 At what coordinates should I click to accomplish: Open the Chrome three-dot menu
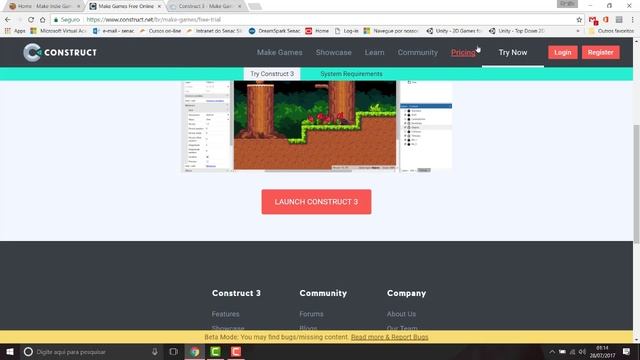pos(633,20)
